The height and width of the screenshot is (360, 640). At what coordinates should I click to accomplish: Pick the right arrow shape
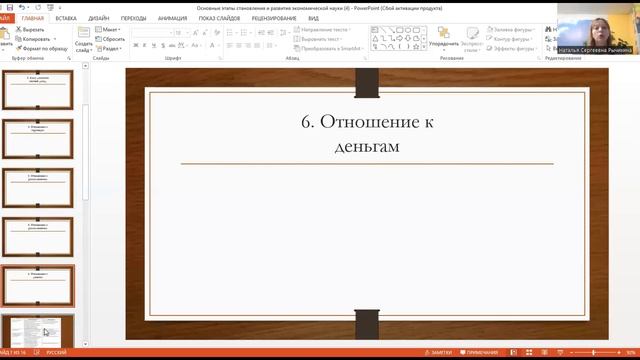(400, 38)
